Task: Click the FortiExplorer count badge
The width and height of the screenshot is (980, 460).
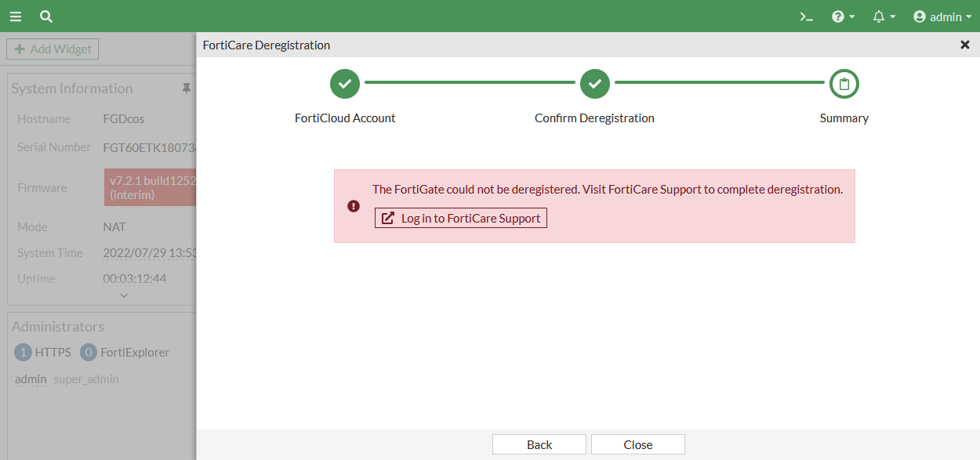Action: click(89, 353)
